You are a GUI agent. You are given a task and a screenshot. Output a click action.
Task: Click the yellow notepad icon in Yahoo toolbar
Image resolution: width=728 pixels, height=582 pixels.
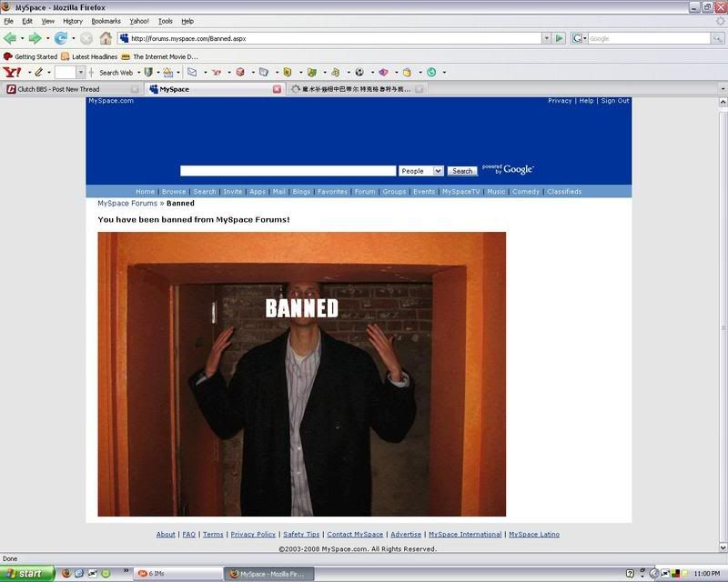[407, 72]
